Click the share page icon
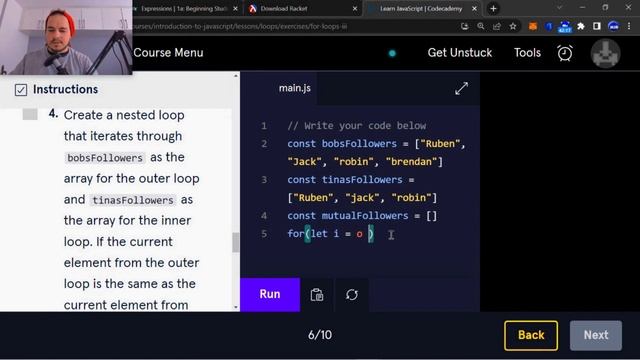 497,27
